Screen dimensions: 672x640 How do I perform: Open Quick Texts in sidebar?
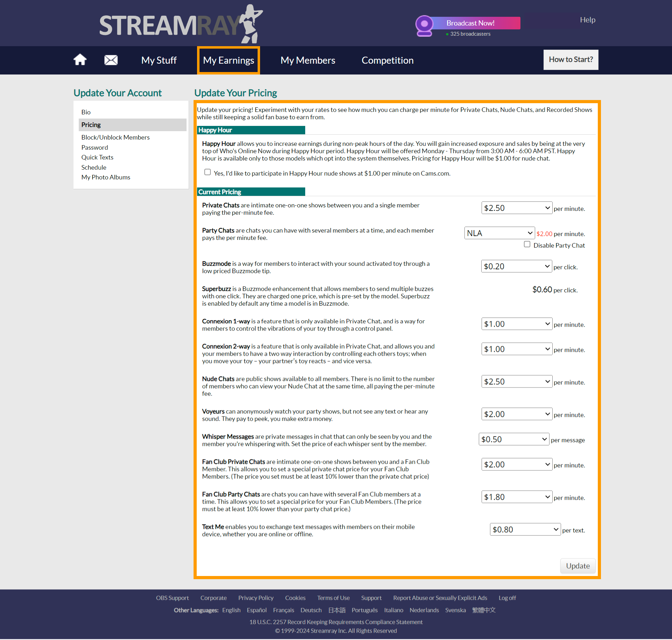(97, 157)
